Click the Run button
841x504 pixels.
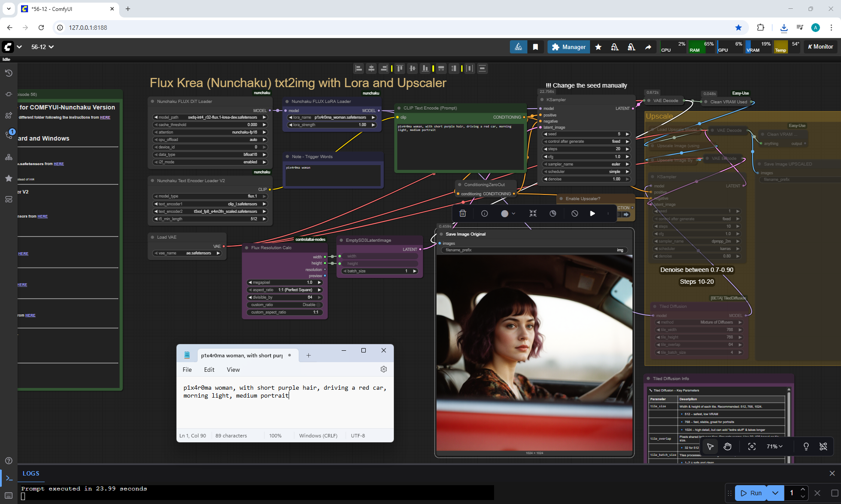click(x=751, y=493)
